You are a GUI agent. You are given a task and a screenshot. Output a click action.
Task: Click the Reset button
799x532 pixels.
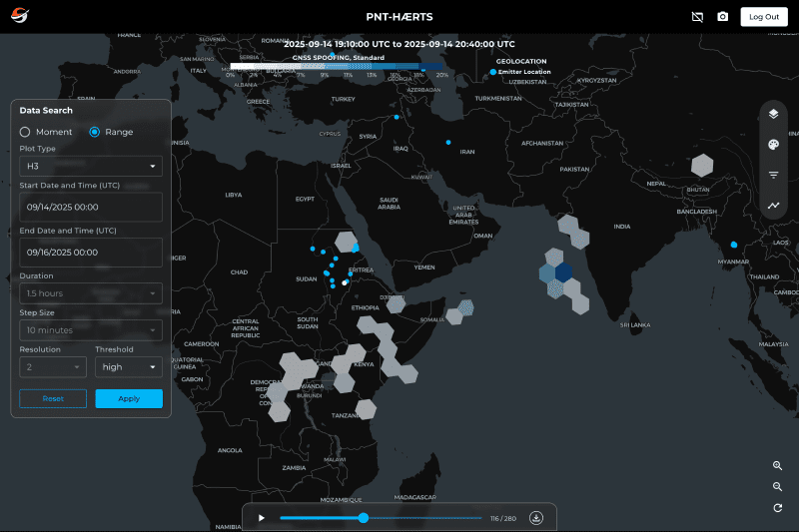coord(53,398)
